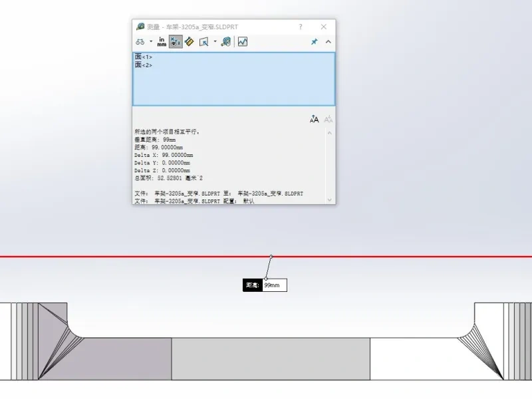Expand the Projected On dropdown arrow

pos(215,41)
